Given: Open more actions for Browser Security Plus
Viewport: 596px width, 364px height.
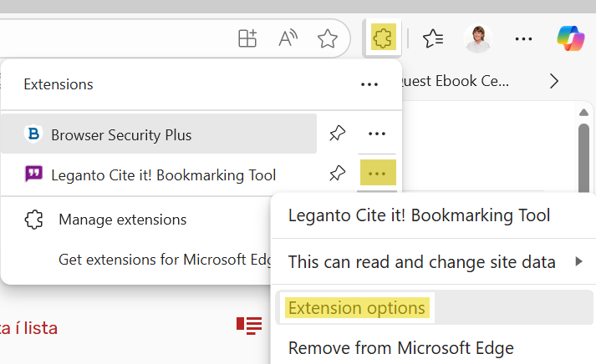Looking at the screenshot, I should click(377, 134).
